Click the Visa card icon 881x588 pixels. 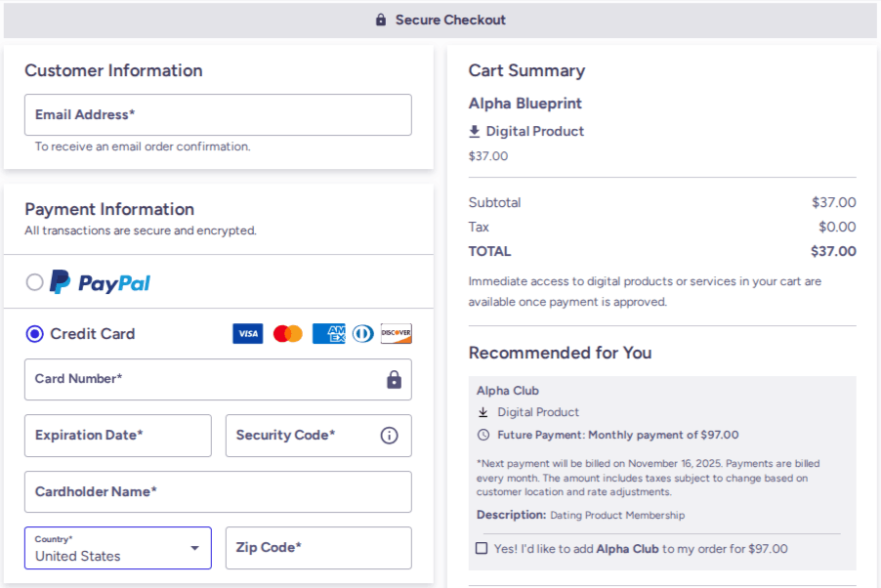point(248,334)
